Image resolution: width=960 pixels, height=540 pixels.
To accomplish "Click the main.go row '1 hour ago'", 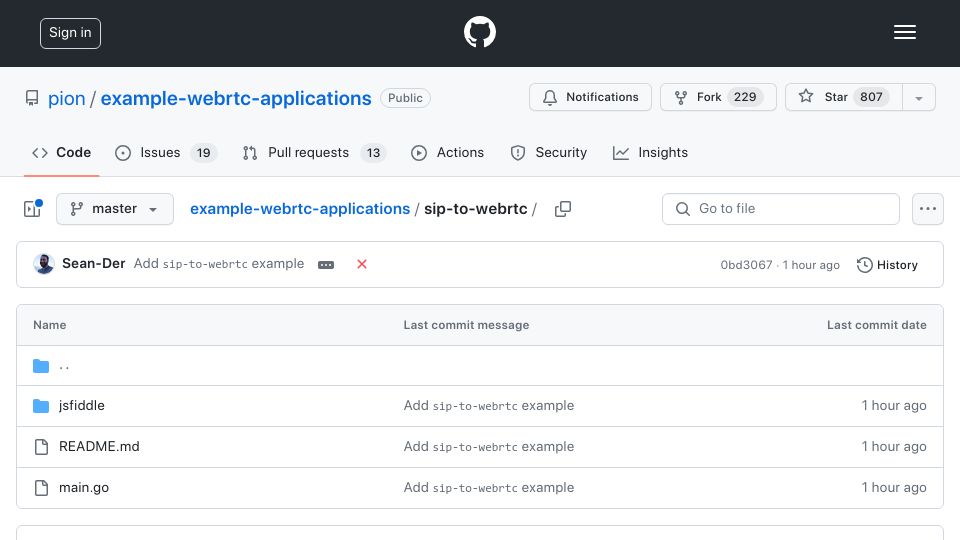I will (894, 487).
